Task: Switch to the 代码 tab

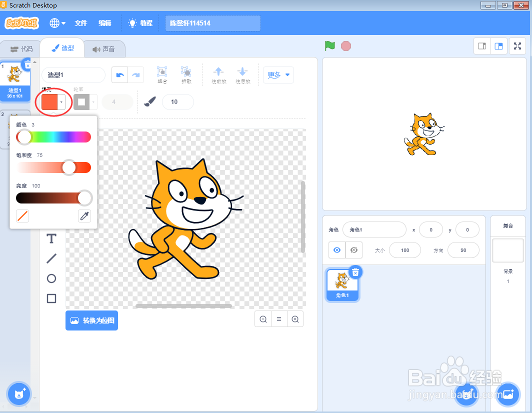Action: (21, 49)
